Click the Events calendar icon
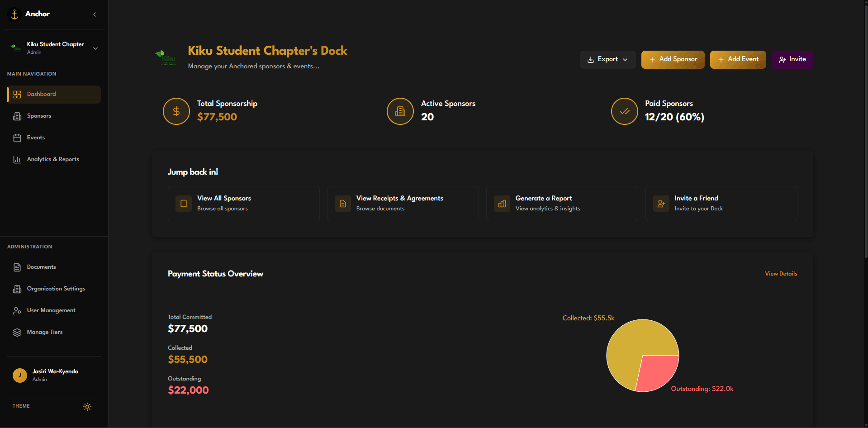Image resolution: width=868 pixels, height=428 pixels. [17, 138]
